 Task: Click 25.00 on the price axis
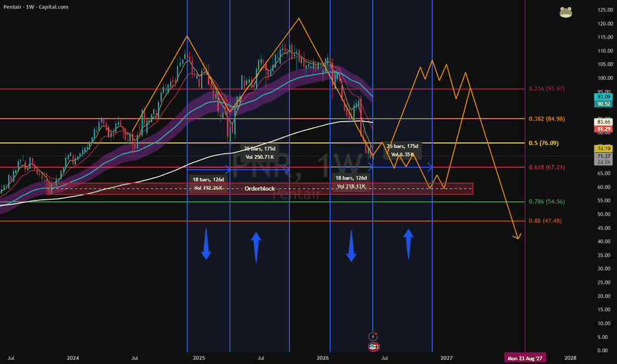[605, 282]
